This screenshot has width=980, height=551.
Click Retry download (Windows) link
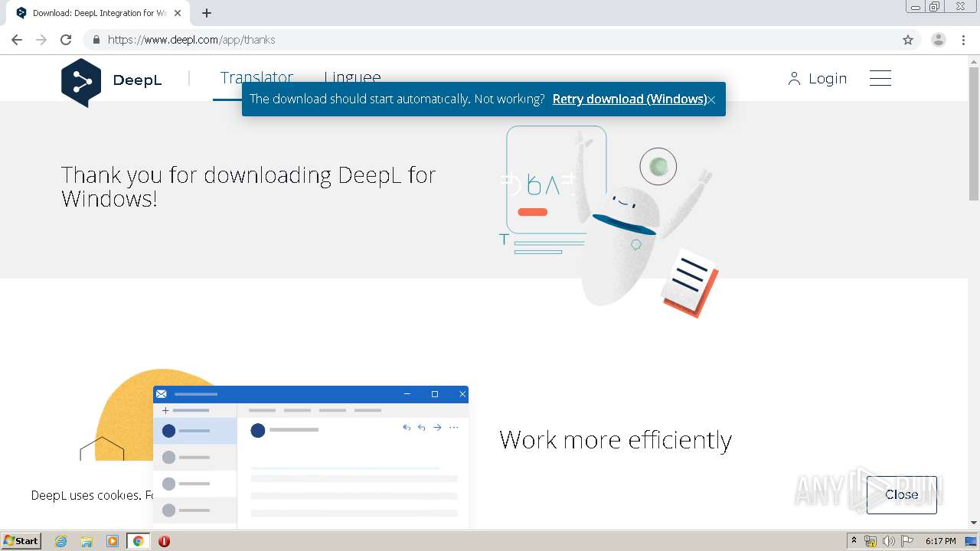[x=629, y=99]
